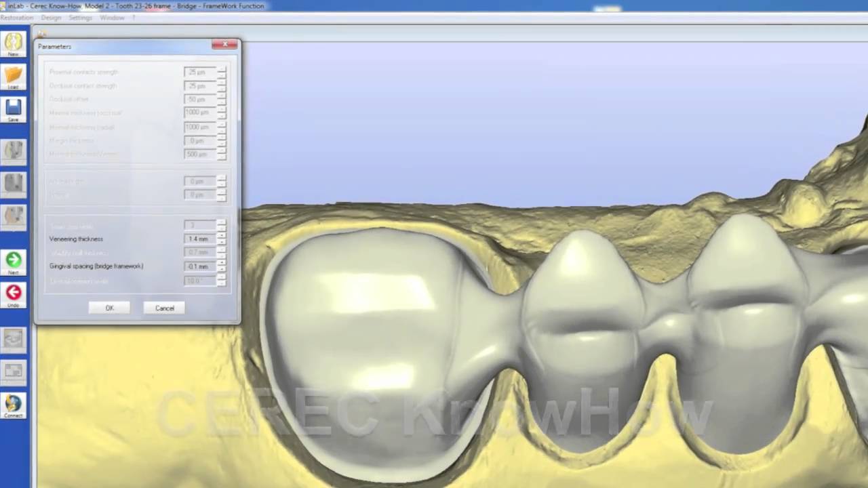Click the grayed-out icon directly beneath Save
This screenshot has height=488, width=868.
click(14, 150)
